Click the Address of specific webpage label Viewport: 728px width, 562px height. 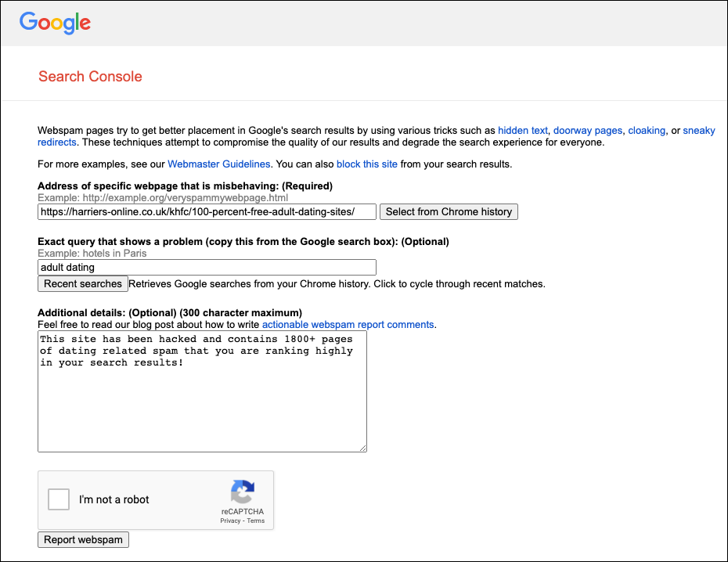pyautogui.click(x=185, y=186)
